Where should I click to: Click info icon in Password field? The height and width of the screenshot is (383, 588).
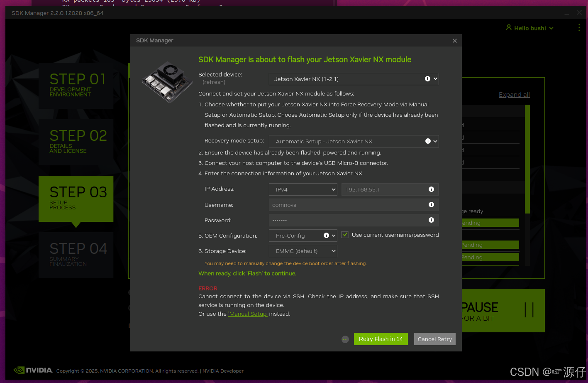click(431, 220)
